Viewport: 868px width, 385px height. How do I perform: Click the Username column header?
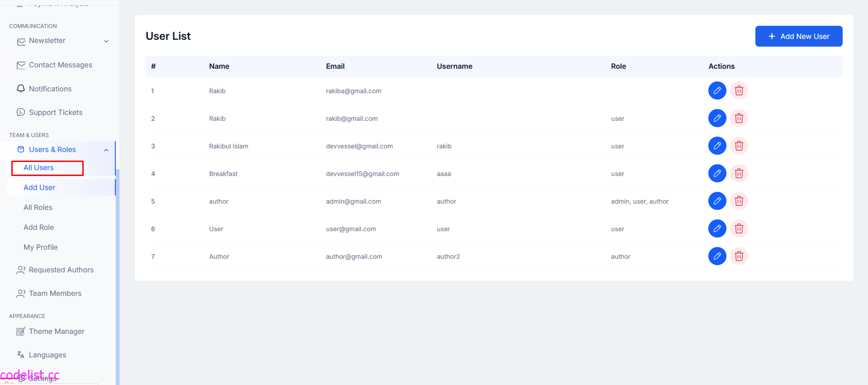(455, 66)
